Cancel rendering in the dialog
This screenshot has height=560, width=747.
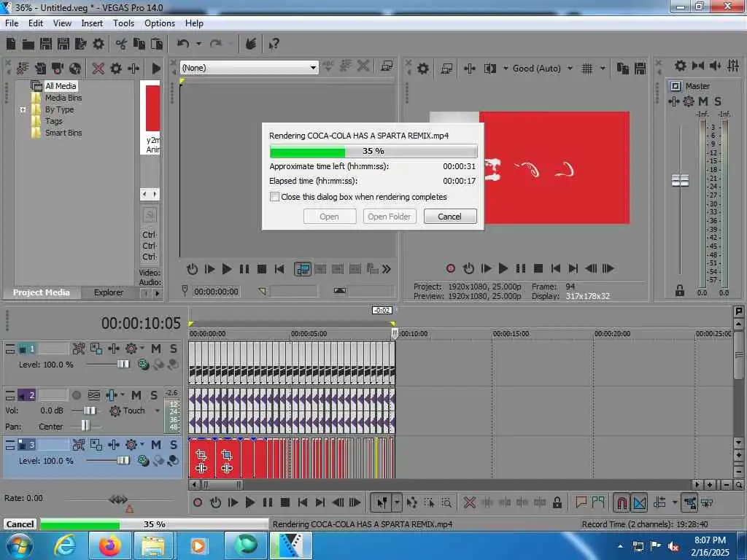coord(449,217)
